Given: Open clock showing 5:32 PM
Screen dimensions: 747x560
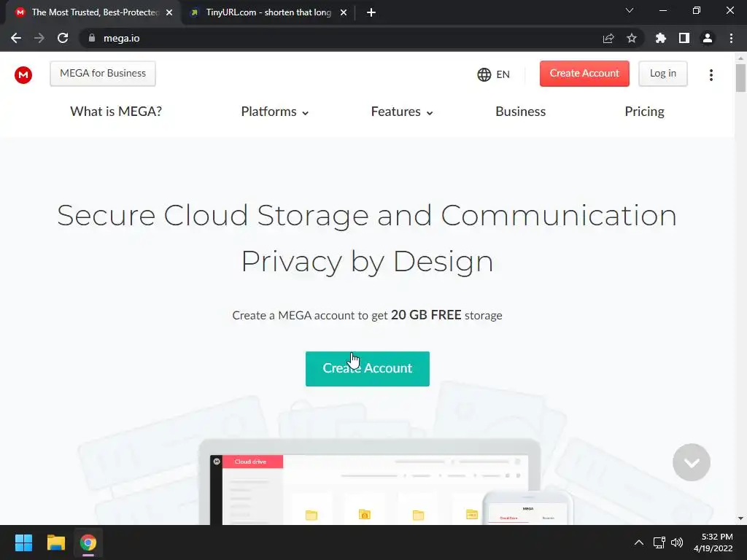Looking at the screenshot, I should pos(713,542).
